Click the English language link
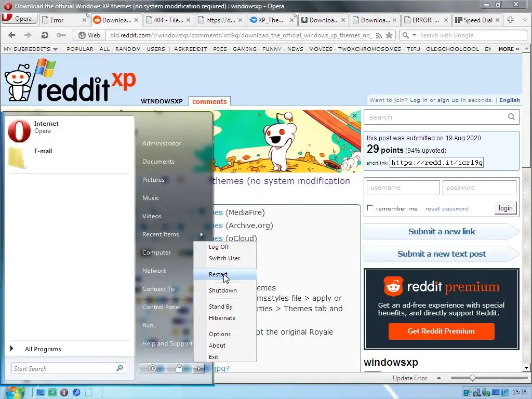 pyautogui.click(x=509, y=100)
